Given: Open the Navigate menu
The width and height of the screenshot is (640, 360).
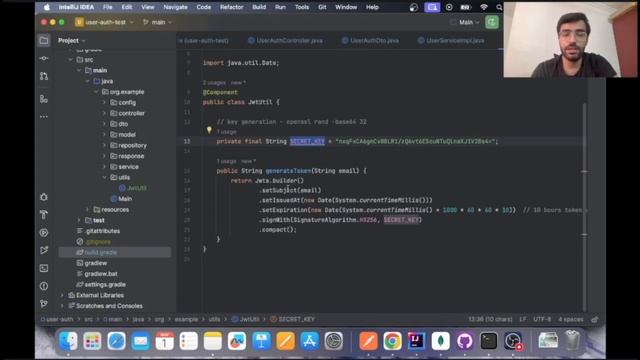Looking at the screenshot, I should point(176,7).
